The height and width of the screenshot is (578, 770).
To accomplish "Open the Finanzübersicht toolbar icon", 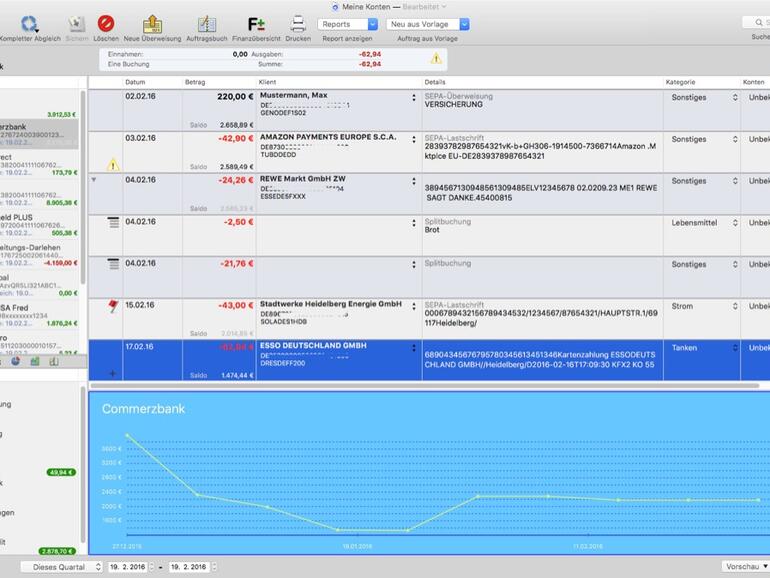I will click(256, 23).
